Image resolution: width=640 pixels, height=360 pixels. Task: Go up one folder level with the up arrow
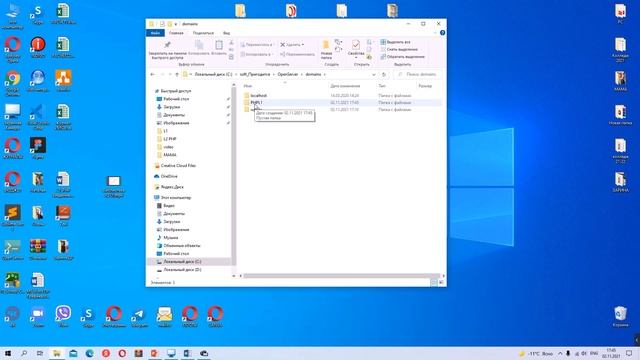pyautogui.click(x=177, y=74)
